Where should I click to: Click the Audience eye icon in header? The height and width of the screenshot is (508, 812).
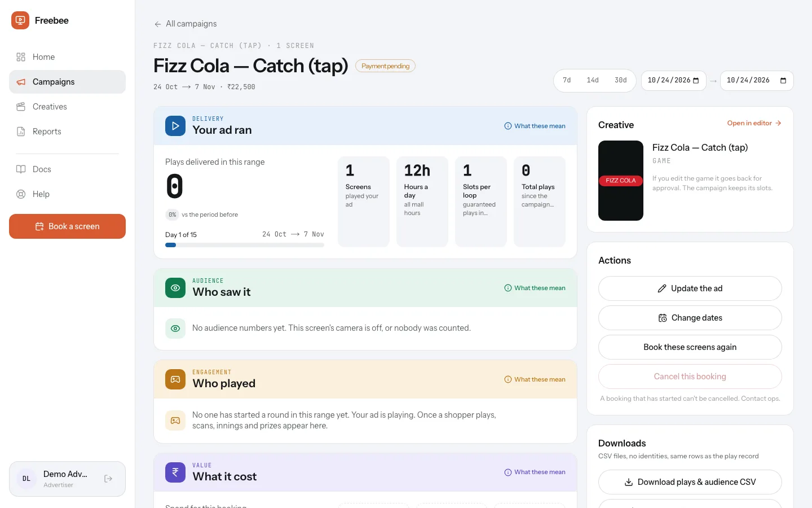(175, 288)
